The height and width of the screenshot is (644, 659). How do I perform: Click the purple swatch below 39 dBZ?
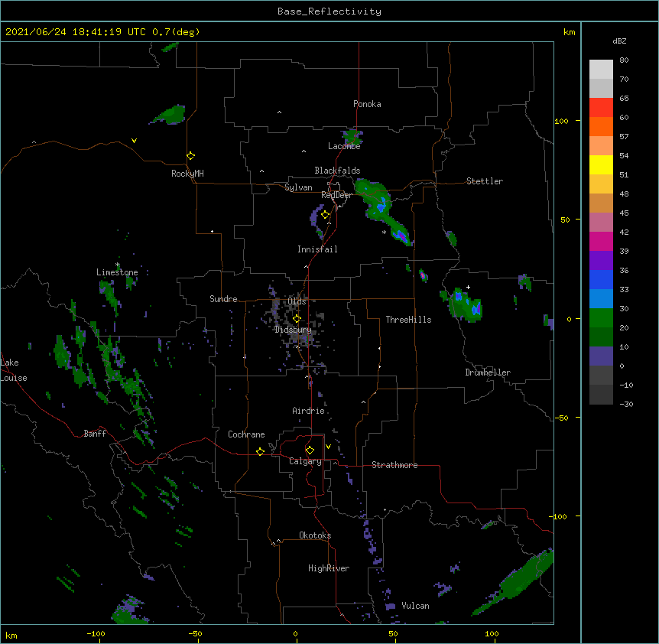(x=601, y=260)
